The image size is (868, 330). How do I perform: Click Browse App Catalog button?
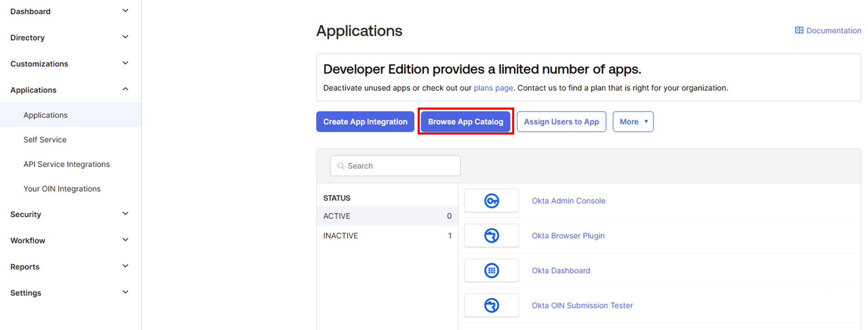click(x=465, y=122)
